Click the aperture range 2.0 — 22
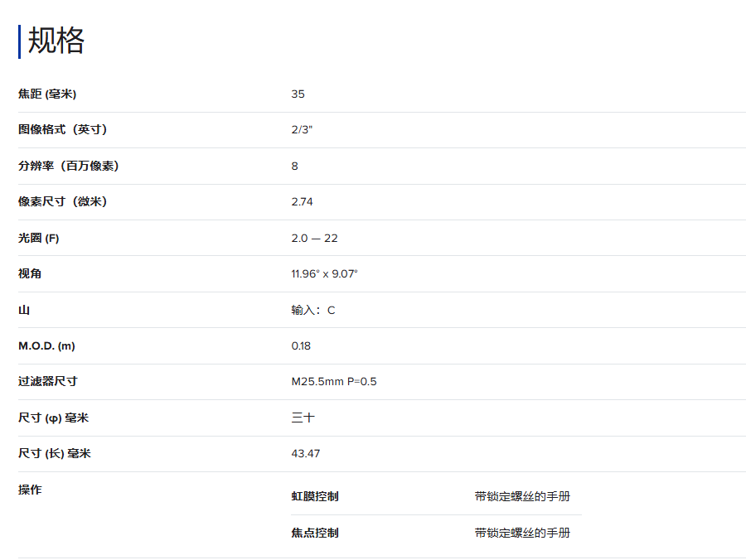The height and width of the screenshot is (560, 746). [314, 239]
